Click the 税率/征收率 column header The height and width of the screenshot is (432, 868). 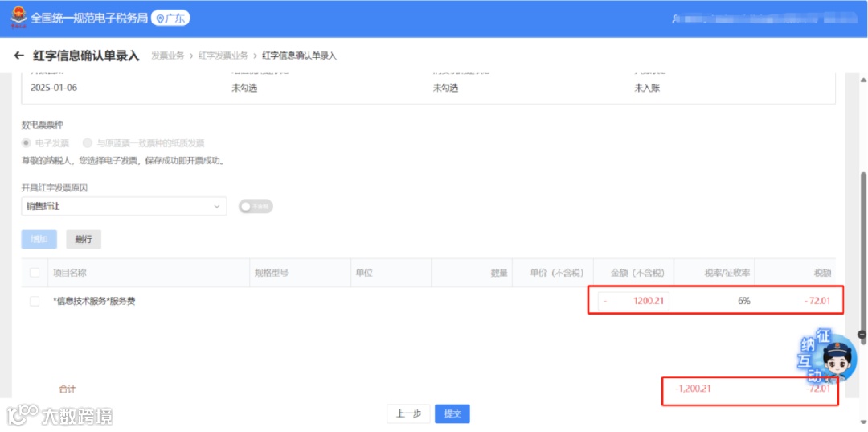pyautogui.click(x=725, y=273)
